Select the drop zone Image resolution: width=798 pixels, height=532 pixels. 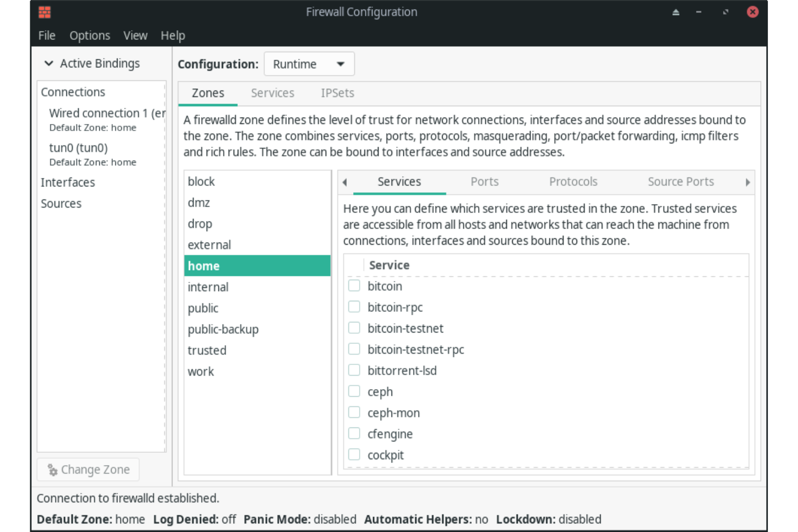coord(257,224)
